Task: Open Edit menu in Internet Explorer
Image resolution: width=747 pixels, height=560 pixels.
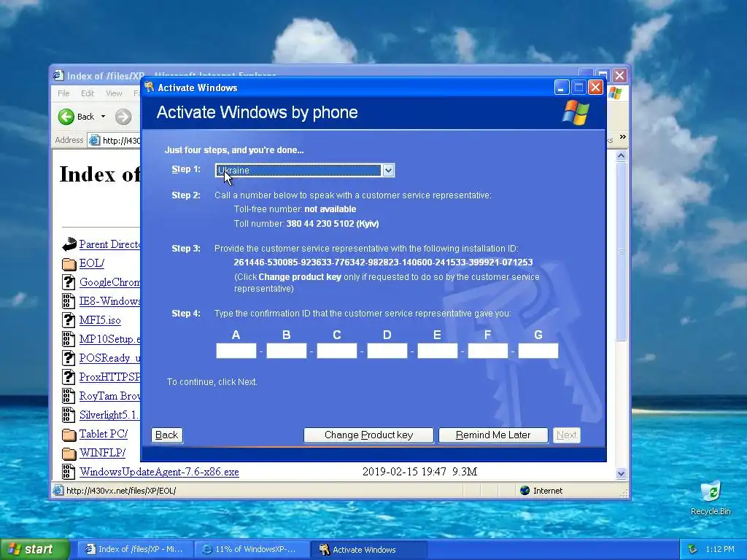Action: (x=88, y=93)
